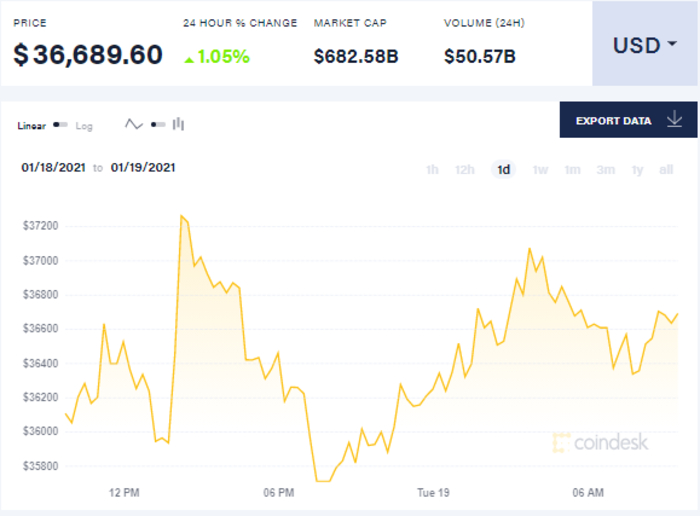Show the 3m time range
This screenshot has width=700, height=516.
(x=605, y=170)
